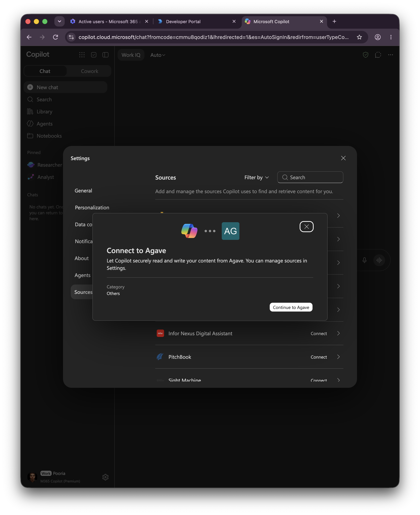The height and width of the screenshot is (515, 420).
Task: Open About settings section
Action: [82, 258]
